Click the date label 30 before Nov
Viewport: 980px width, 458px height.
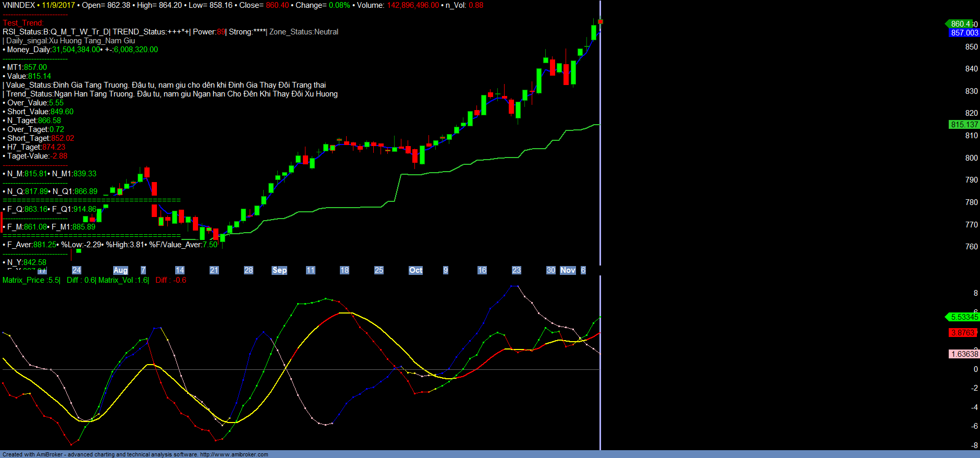click(x=551, y=270)
